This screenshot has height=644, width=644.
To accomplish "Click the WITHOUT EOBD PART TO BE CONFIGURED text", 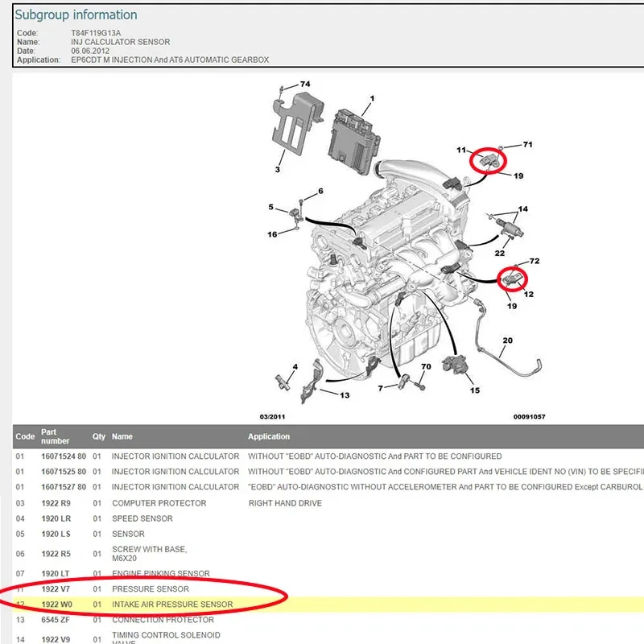I will click(x=374, y=456).
